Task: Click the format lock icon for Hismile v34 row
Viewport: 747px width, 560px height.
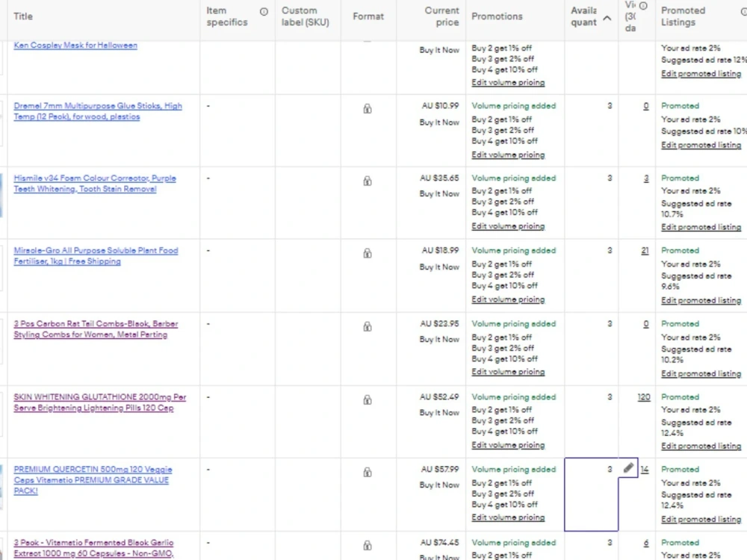Action: 368,181
